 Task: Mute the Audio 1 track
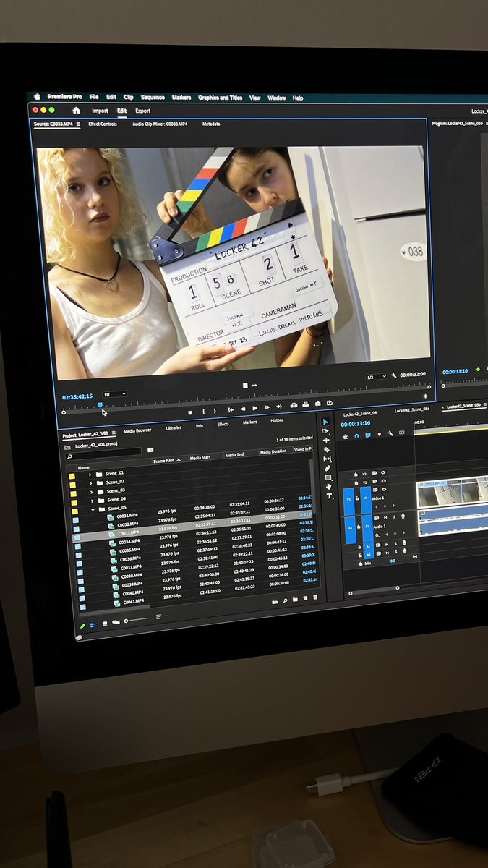click(x=385, y=518)
